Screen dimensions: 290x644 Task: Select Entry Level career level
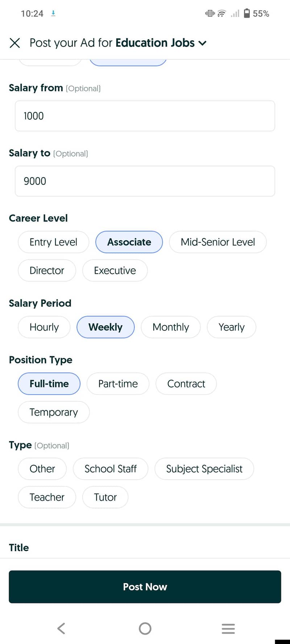(54, 242)
